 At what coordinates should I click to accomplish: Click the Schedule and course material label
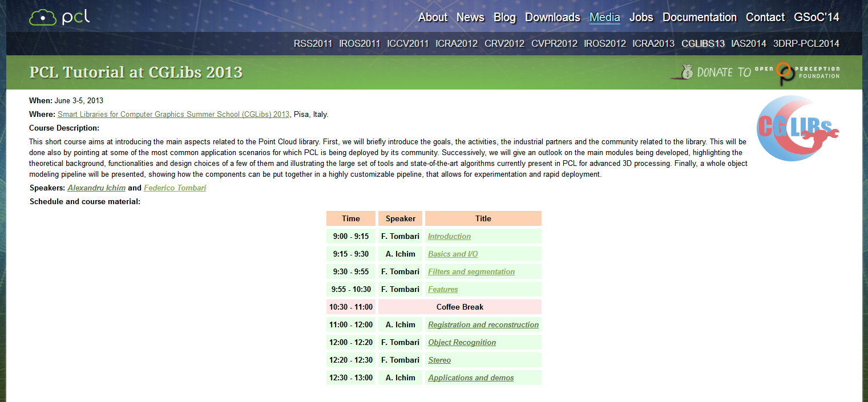click(x=85, y=201)
